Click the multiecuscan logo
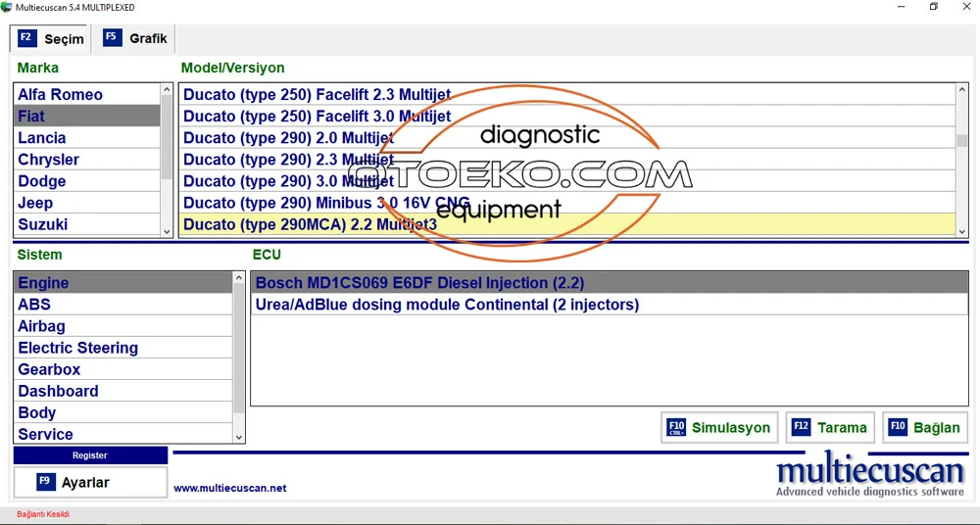Screen dimensions: 980x525 [870, 474]
